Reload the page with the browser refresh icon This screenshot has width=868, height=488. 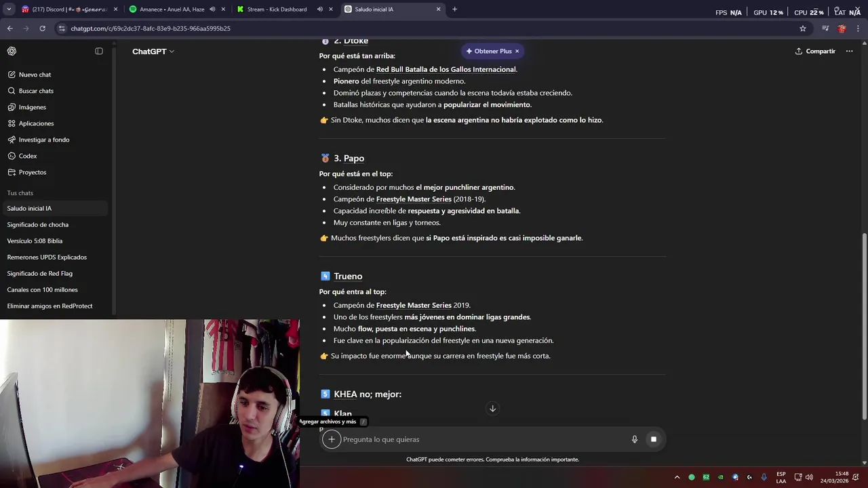[42, 28]
